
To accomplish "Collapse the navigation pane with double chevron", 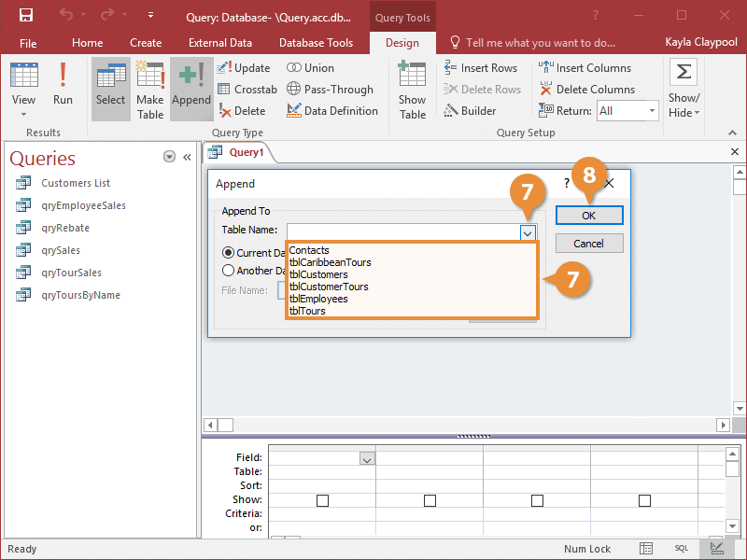I will pyautogui.click(x=187, y=157).
